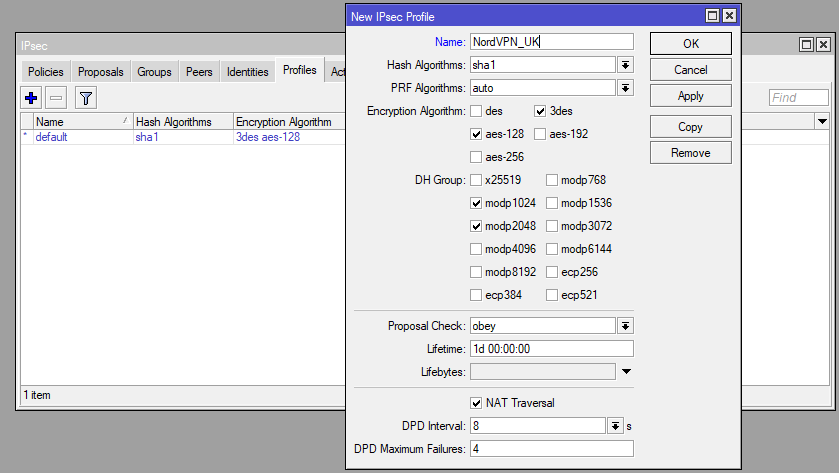Uncheck the modp1024 DH group
This screenshot has height=473, width=839.
click(x=476, y=203)
